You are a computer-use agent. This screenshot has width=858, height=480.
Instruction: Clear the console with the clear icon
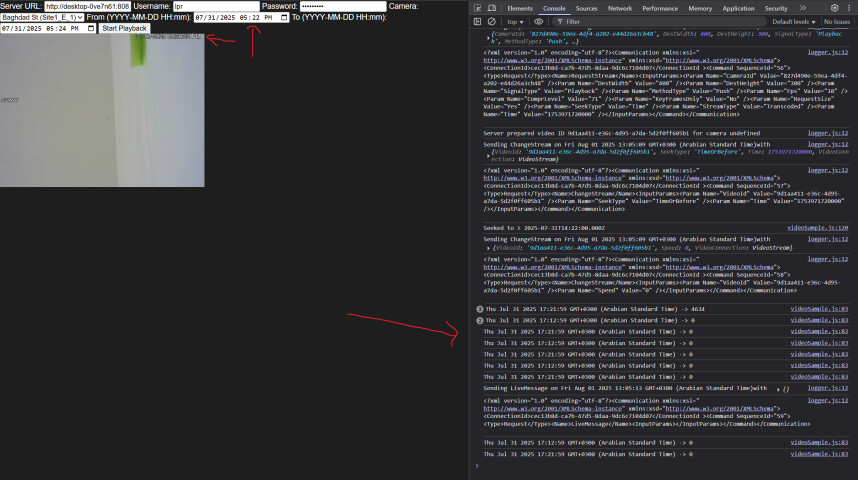[492, 21]
